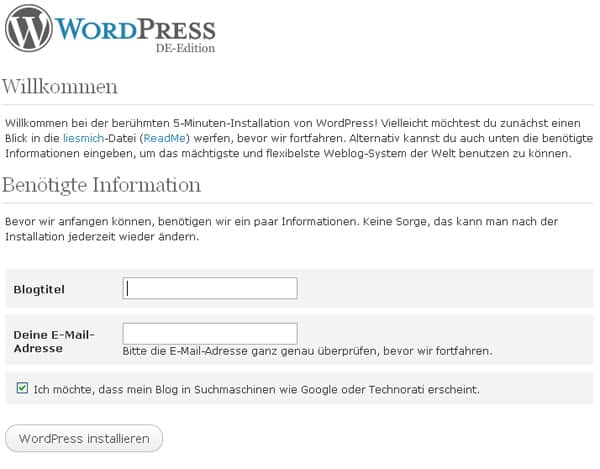Click the 'Bitte die E-Mail-Adresse ganz genau überprüfen' hint

[307, 351]
